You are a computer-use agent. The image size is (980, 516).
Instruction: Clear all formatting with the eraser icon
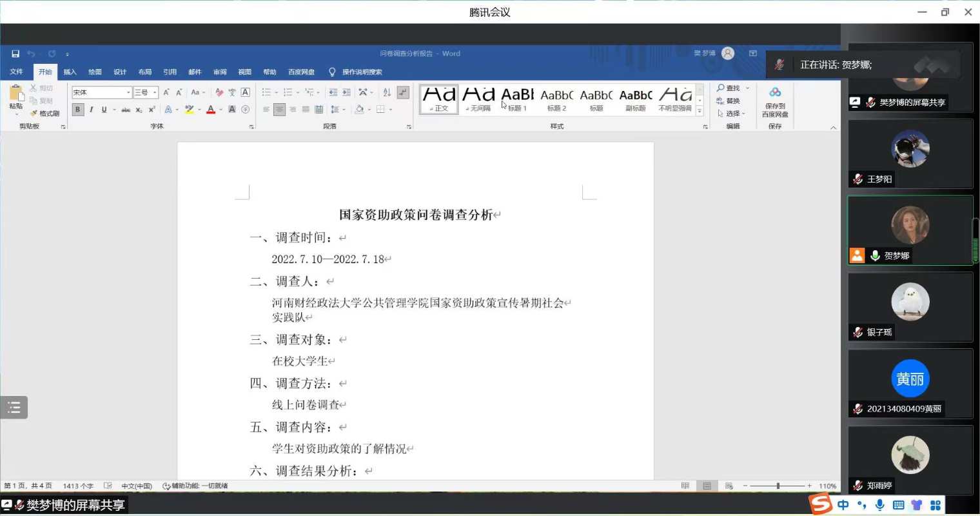219,92
